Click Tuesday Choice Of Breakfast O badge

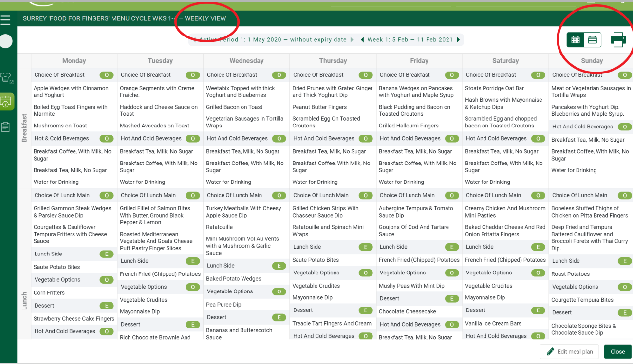(193, 75)
